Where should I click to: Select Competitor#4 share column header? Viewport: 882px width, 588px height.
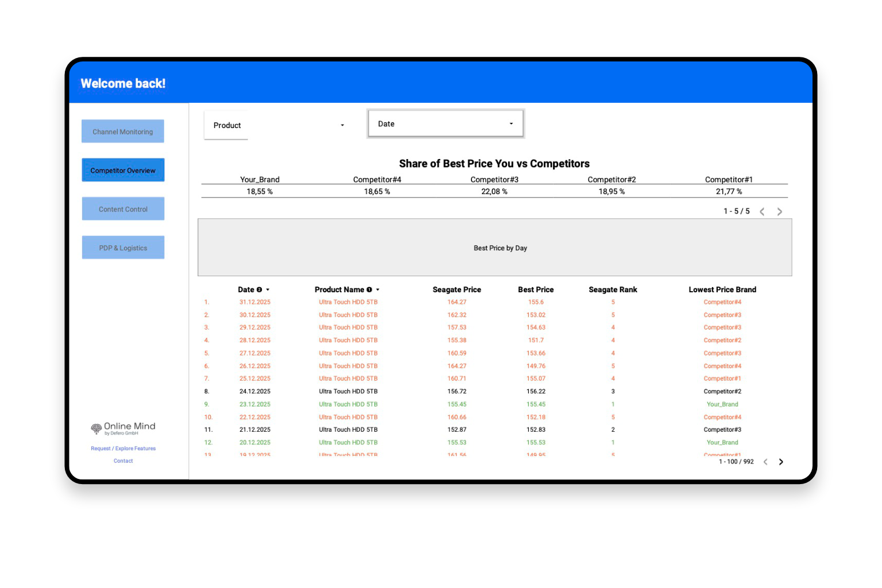[x=377, y=180]
